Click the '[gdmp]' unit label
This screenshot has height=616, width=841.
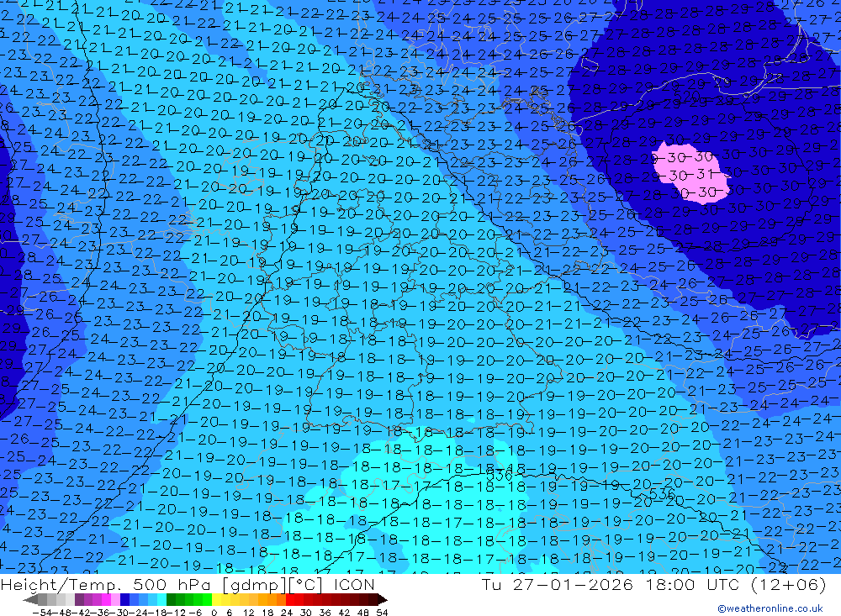click(256, 584)
